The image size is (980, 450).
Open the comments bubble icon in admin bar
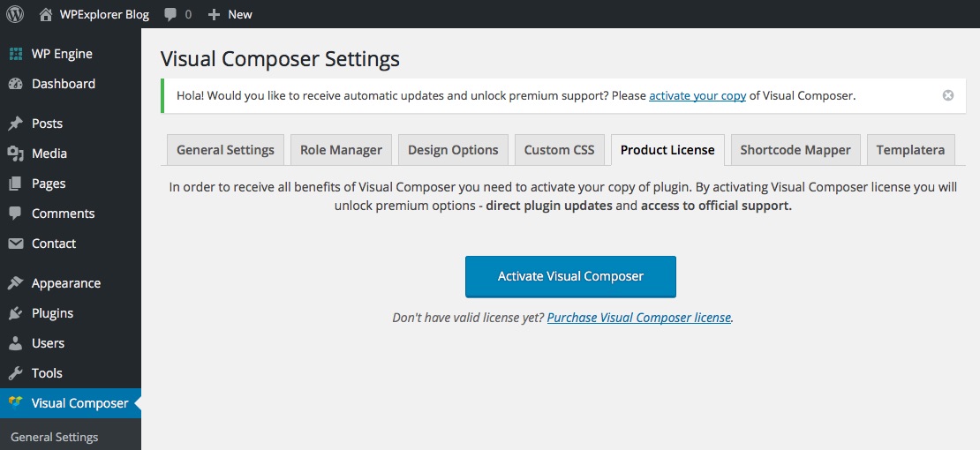[170, 14]
